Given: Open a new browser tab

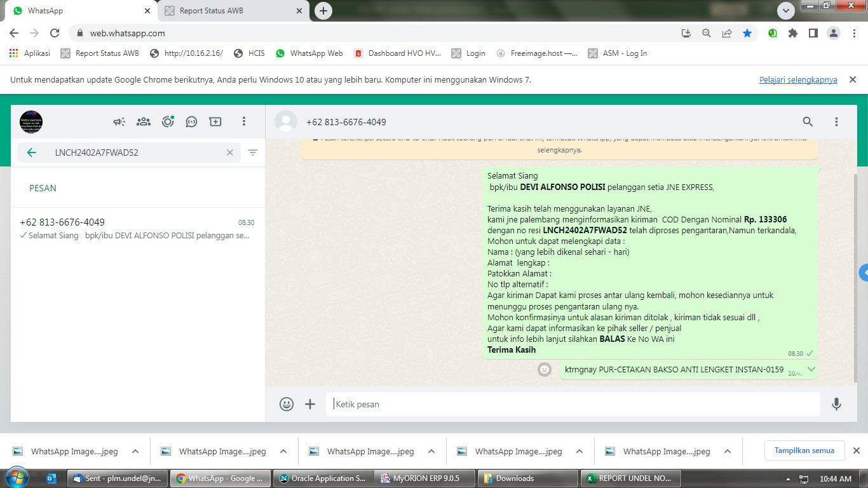Looking at the screenshot, I should point(323,11).
